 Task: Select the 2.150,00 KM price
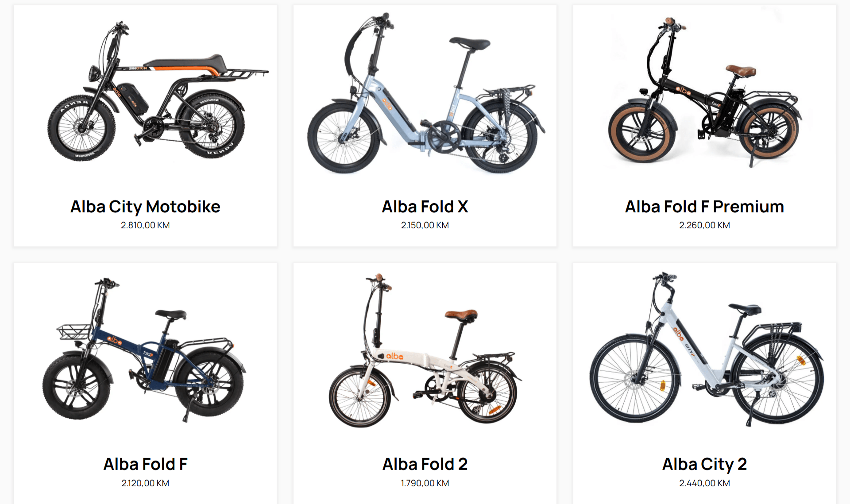425,225
